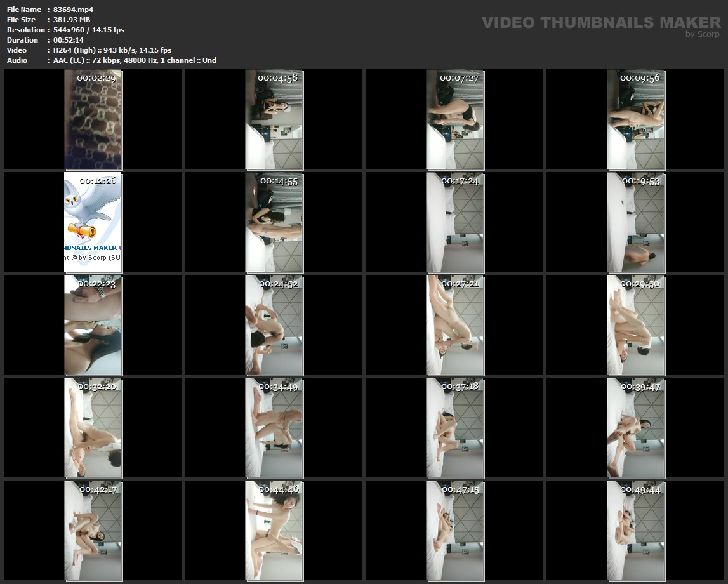Open the frame at 00:37:18
The width and height of the screenshot is (728, 584).
(x=455, y=428)
